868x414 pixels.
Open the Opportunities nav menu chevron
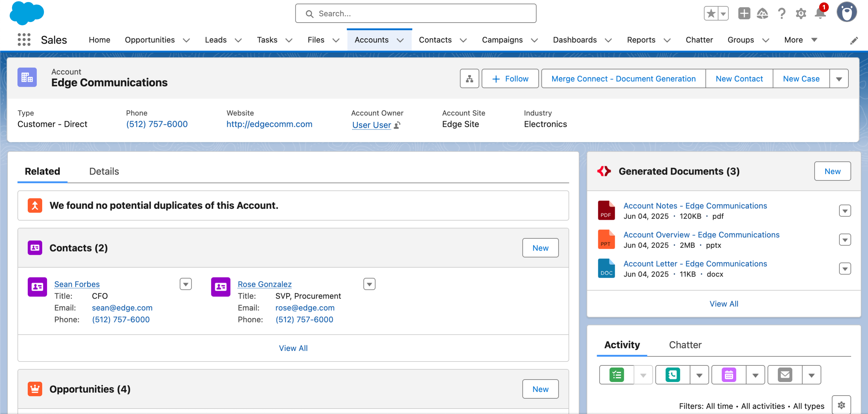(186, 40)
